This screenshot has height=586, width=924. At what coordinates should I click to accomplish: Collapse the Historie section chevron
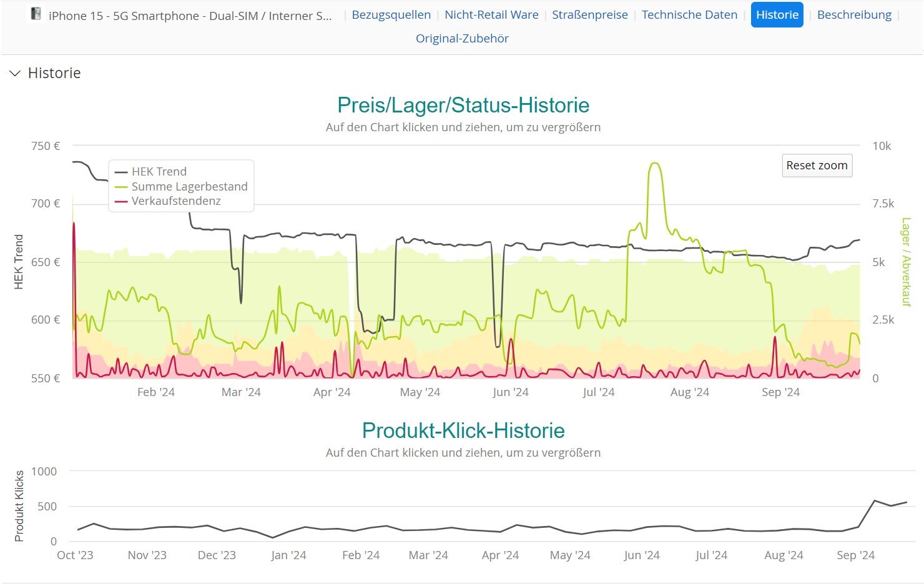[15, 73]
